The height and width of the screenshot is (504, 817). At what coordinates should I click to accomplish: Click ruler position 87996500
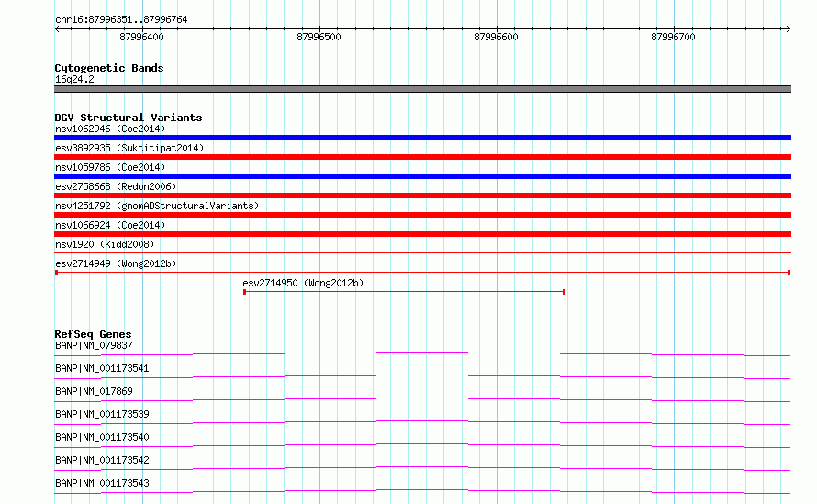(319, 37)
